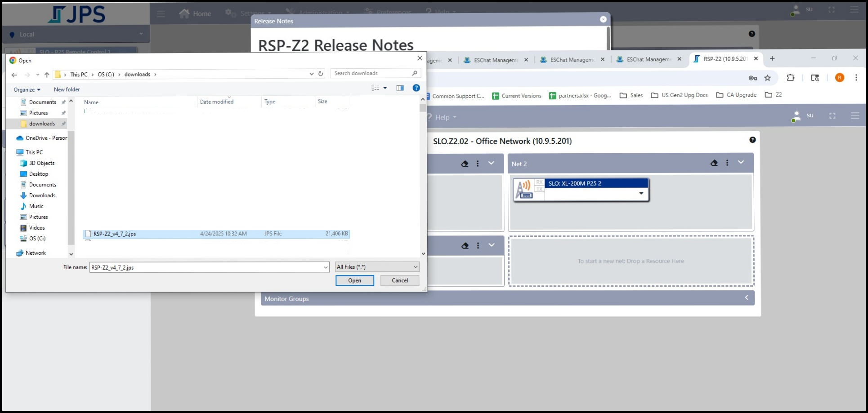Click Cancel in the Open dialog

click(399, 280)
